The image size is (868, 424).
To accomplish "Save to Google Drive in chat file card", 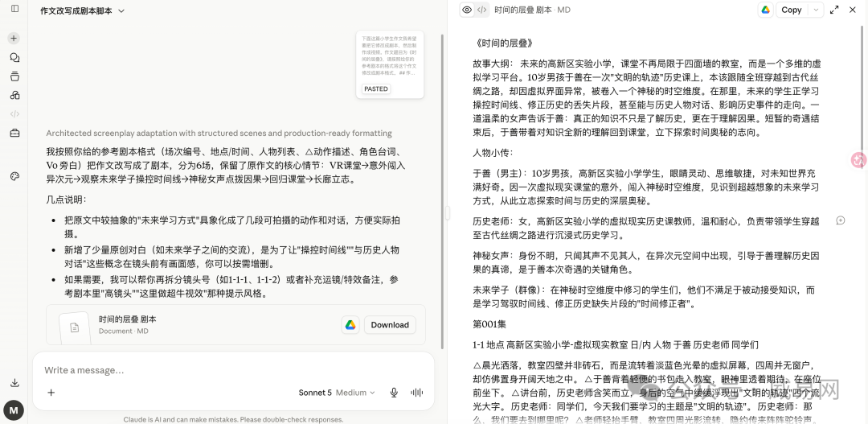I will coord(350,325).
